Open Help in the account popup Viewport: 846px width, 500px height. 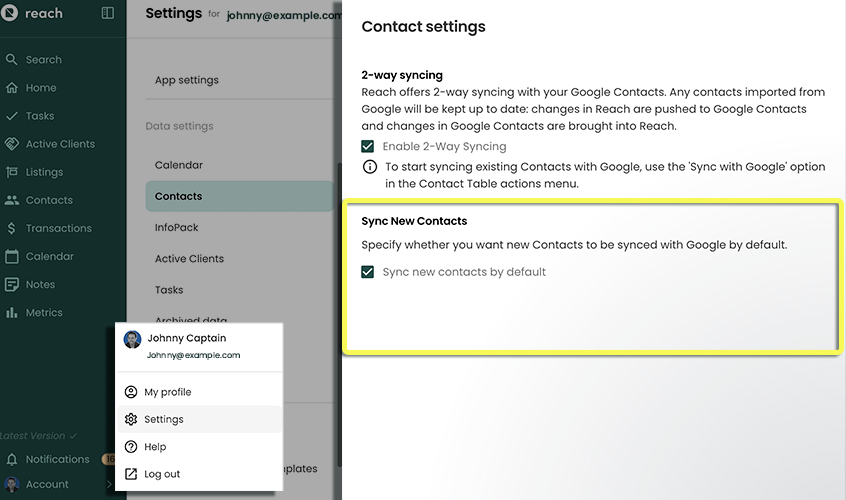click(x=155, y=447)
